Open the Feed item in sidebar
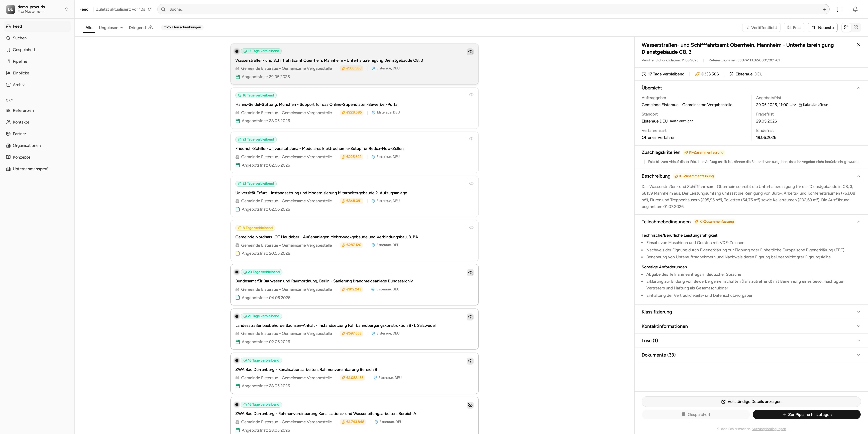The height and width of the screenshot is (434, 868). 37,26
